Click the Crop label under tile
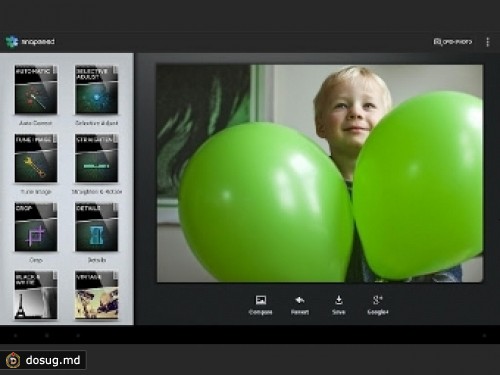The width and height of the screenshot is (500, 375). pos(36,260)
